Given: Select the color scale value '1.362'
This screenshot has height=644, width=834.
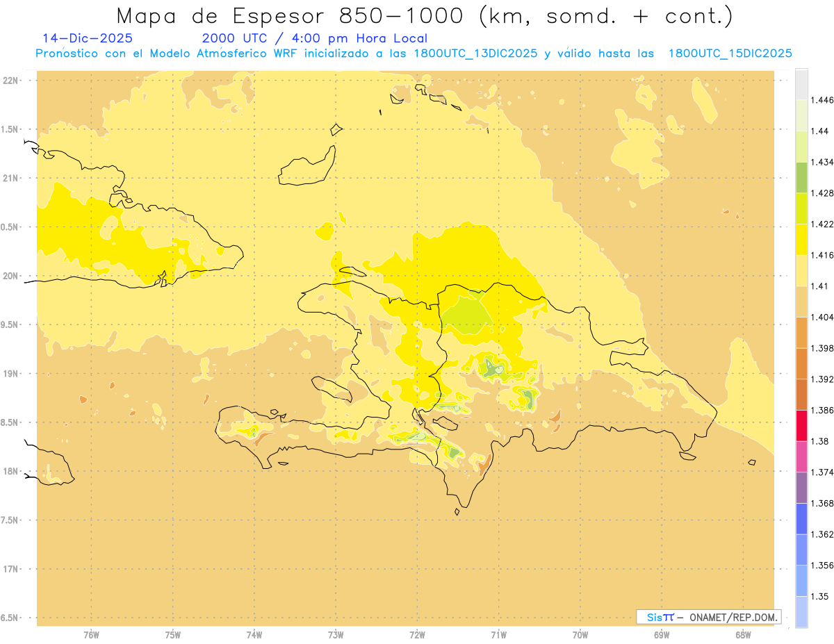Looking at the screenshot, I should point(824,534).
